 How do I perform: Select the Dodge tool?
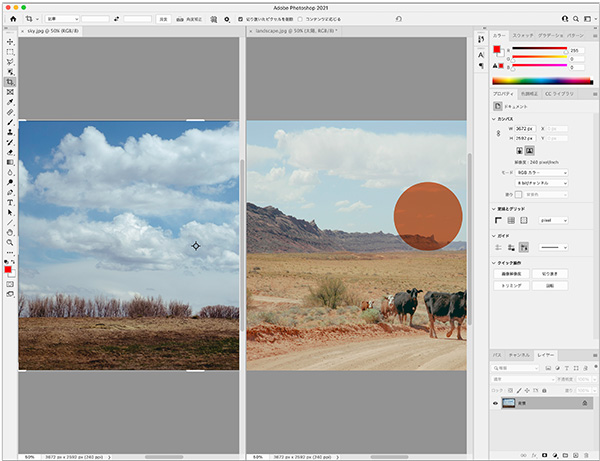tap(10, 182)
